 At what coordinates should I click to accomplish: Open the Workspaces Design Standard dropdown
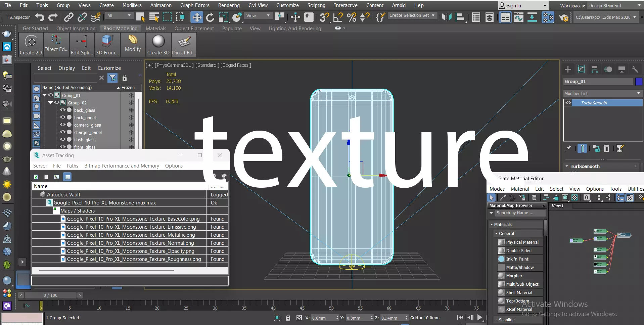[615, 6]
